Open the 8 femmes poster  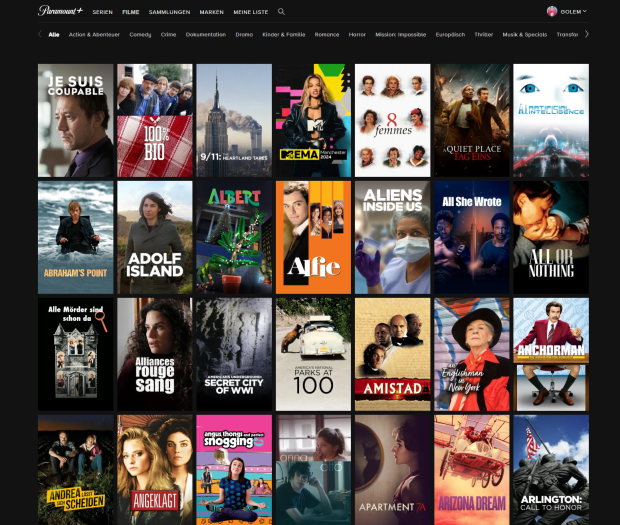[x=393, y=120]
